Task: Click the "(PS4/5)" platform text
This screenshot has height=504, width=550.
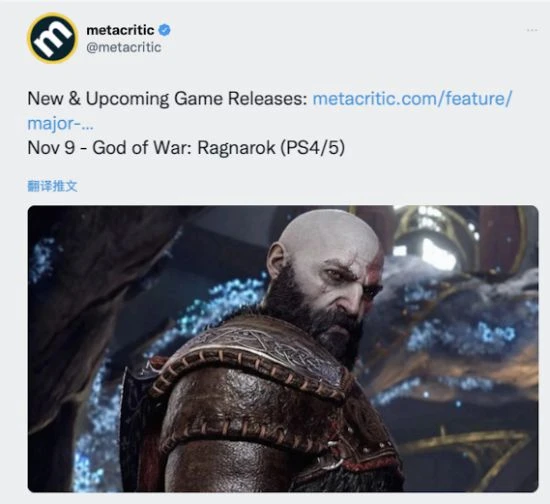Action: tap(313, 148)
